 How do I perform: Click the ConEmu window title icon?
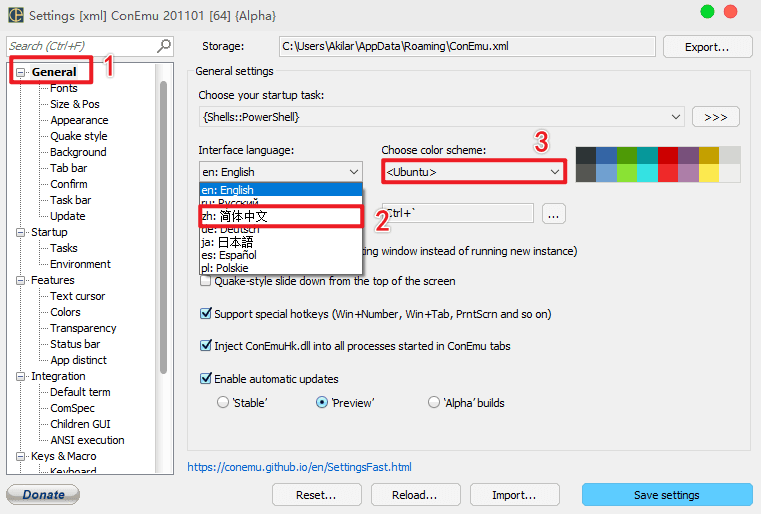point(15,15)
